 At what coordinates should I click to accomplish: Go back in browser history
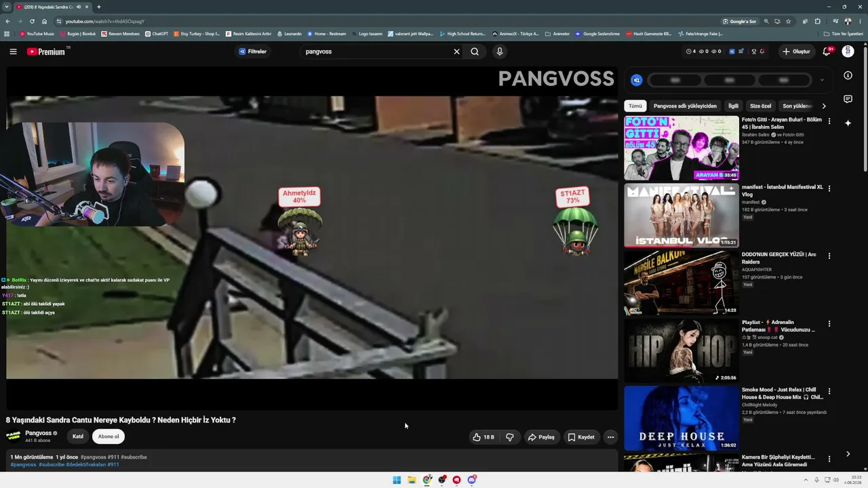tap(7, 21)
